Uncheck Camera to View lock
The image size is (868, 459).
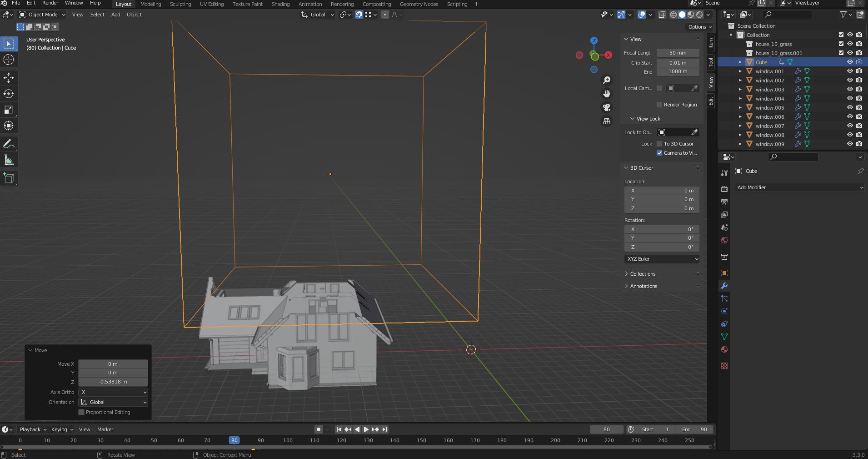point(659,153)
